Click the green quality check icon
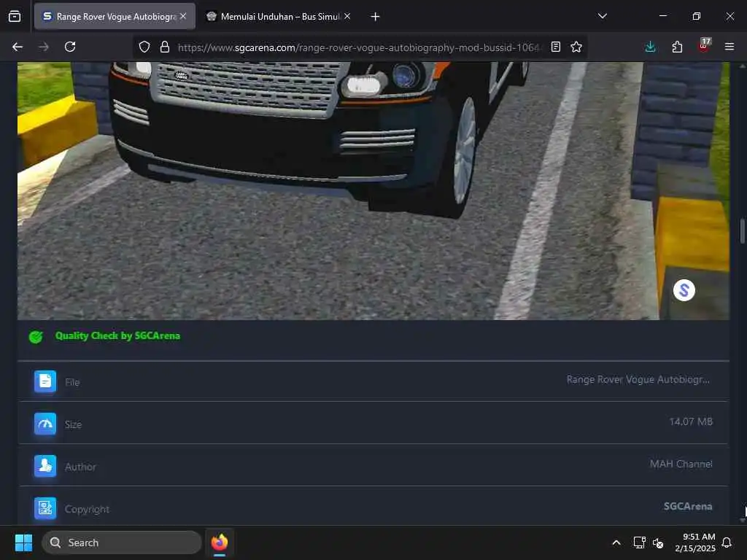Image resolution: width=747 pixels, height=560 pixels. (36, 337)
